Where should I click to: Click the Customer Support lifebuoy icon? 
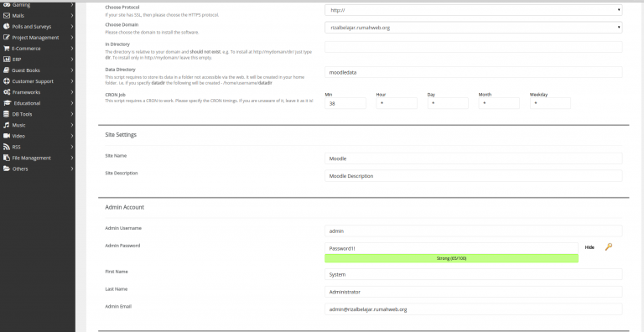[x=6, y=81]
